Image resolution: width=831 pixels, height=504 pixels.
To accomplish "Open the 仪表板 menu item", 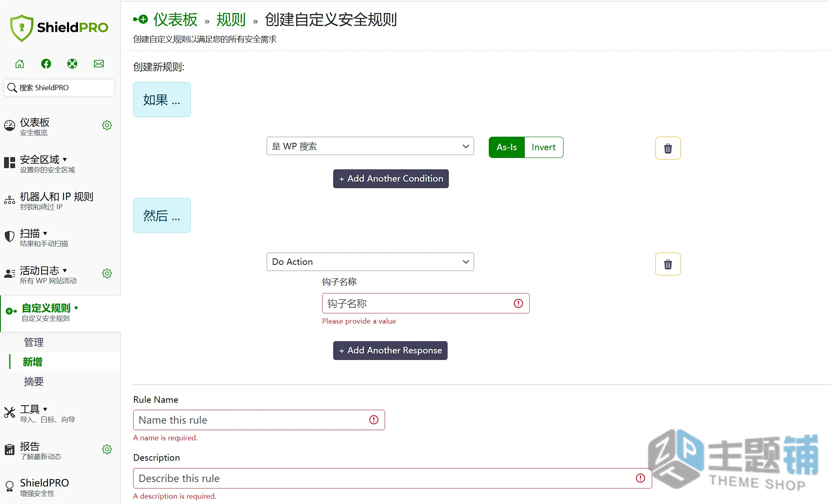I will click(35, 127).
